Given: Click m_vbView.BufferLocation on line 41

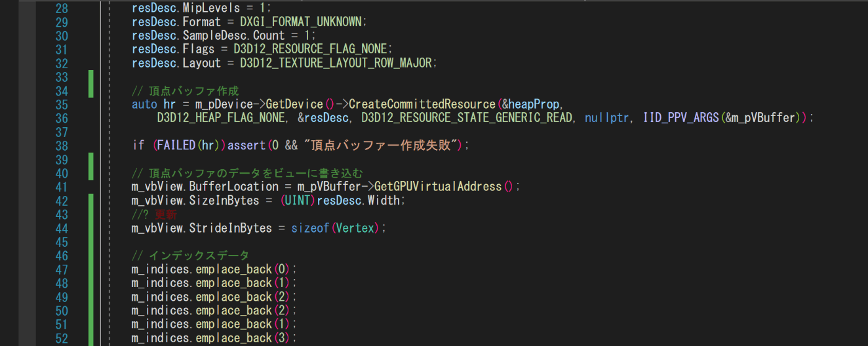Looking at the screenshot, I should point(205,186).
